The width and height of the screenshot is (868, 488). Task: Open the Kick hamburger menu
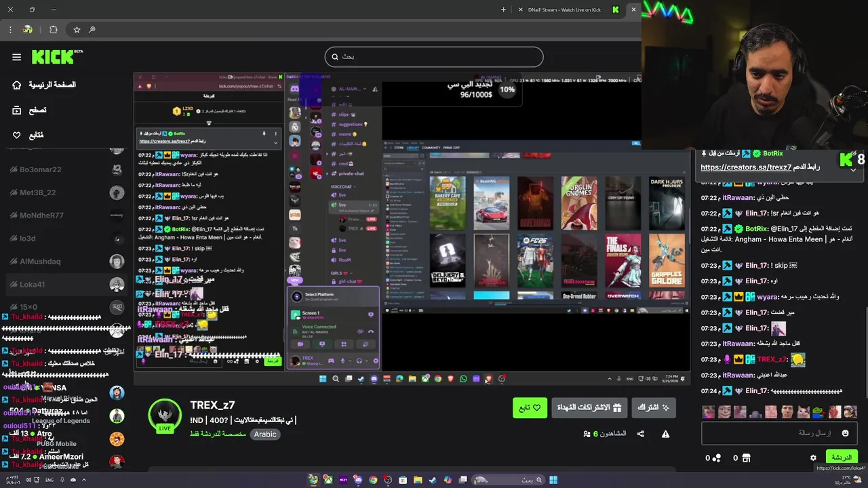coord(16,57)
